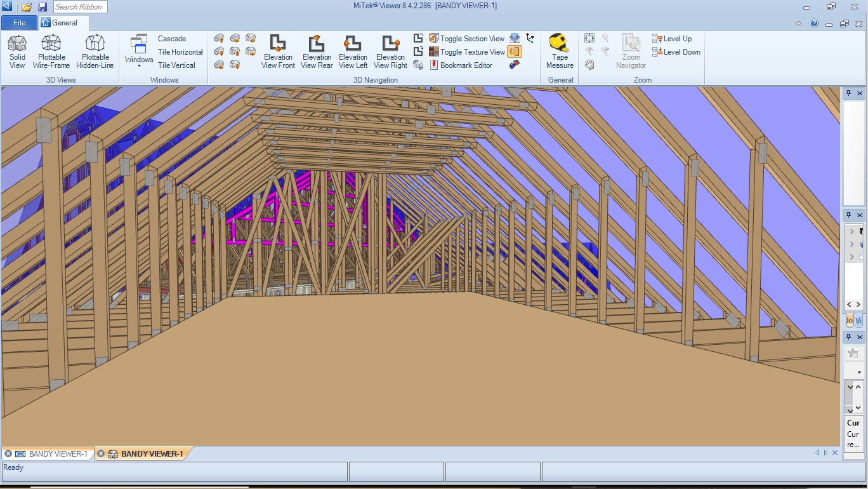
Task: Show Elevation View Rear
Action: [x=317, y=51]
